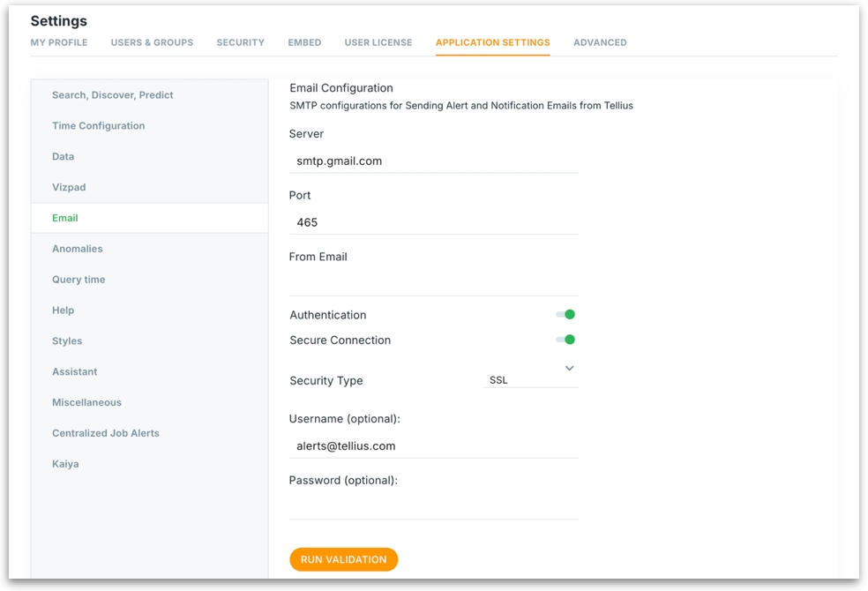The image size is (868, 591).
Task: Open Search, Discover, Predict settings
Action: coord(113,95)
